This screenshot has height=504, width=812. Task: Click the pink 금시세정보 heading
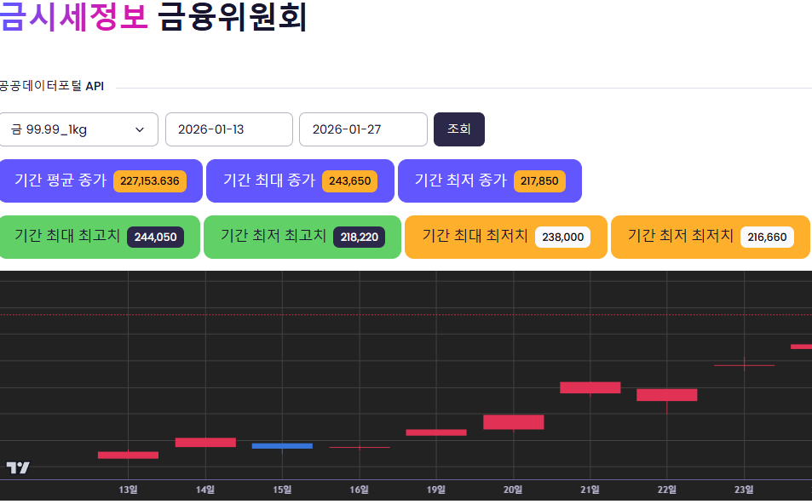(x=72, y=15)
